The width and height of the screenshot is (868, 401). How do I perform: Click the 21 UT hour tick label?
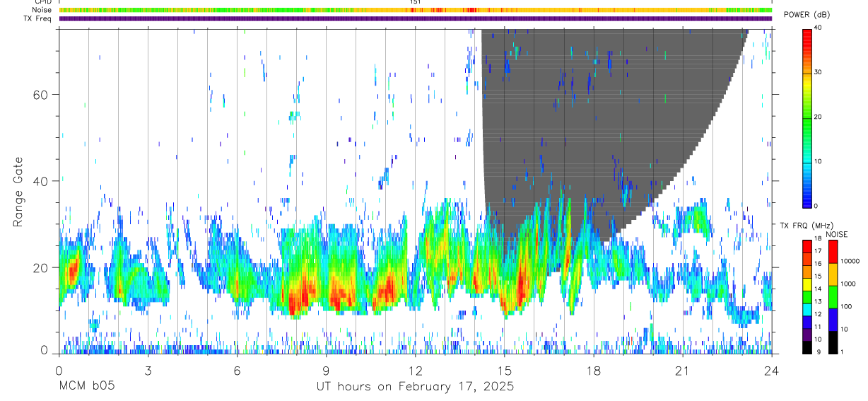683,370
